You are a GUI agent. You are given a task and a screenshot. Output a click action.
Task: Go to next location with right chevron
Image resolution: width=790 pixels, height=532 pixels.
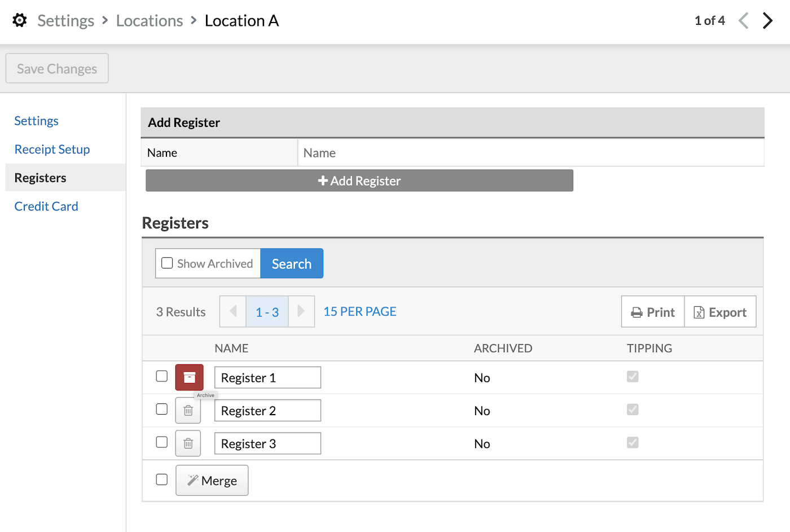click(767, 21)
